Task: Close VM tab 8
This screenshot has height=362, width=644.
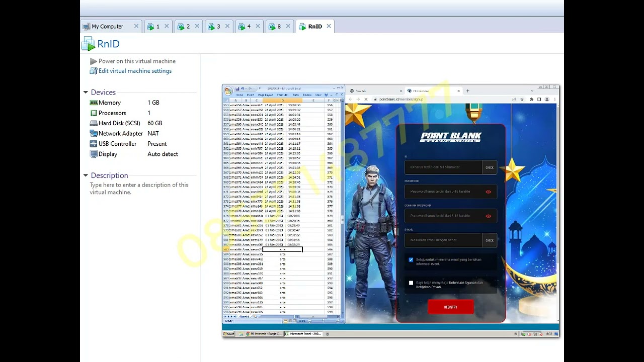Action: (x=288, y=26)
